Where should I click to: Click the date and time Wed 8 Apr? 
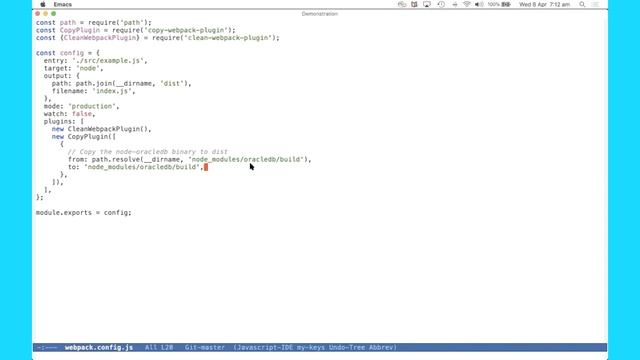[x=544, y=4]
